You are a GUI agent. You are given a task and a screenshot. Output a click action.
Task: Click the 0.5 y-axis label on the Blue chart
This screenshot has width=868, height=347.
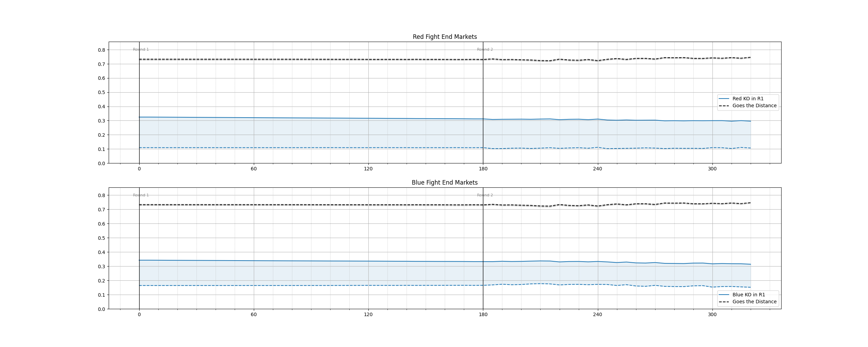(x=101, y=238)
